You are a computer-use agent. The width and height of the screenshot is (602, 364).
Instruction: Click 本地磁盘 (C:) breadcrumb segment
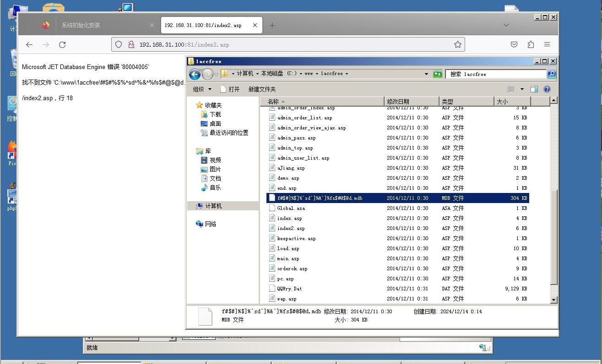279,74
